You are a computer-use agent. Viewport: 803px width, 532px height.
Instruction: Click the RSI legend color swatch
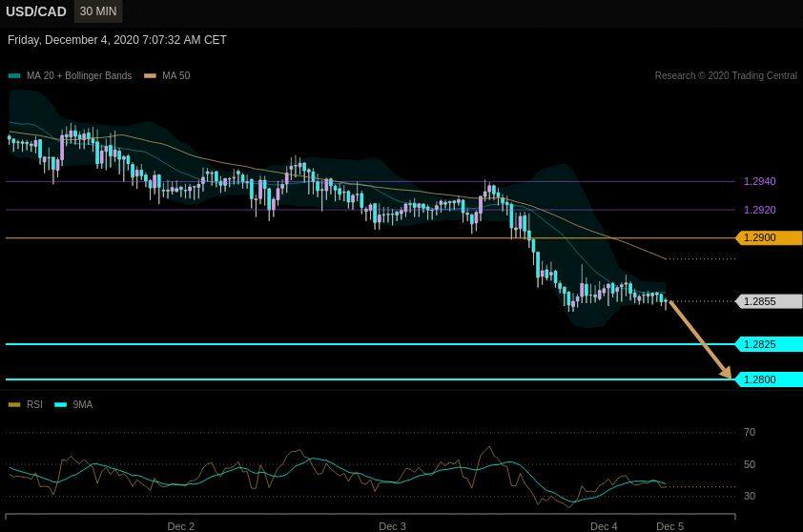(x=14, y=405)
